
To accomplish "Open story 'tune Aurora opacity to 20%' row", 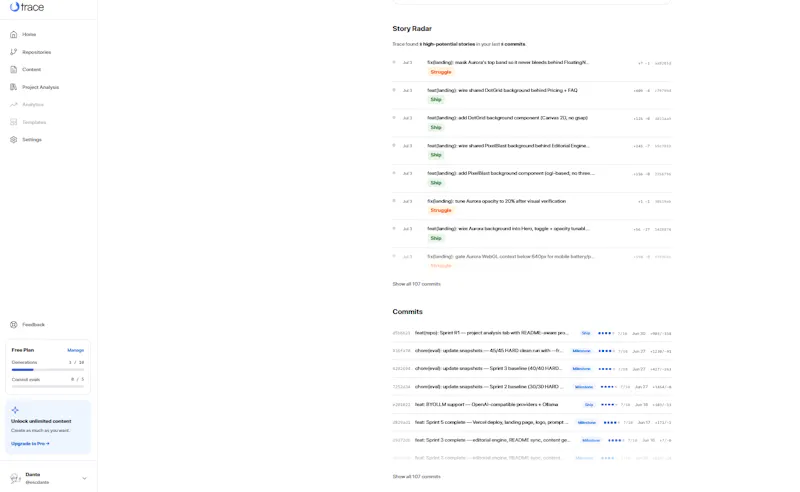I will (532, 206).
